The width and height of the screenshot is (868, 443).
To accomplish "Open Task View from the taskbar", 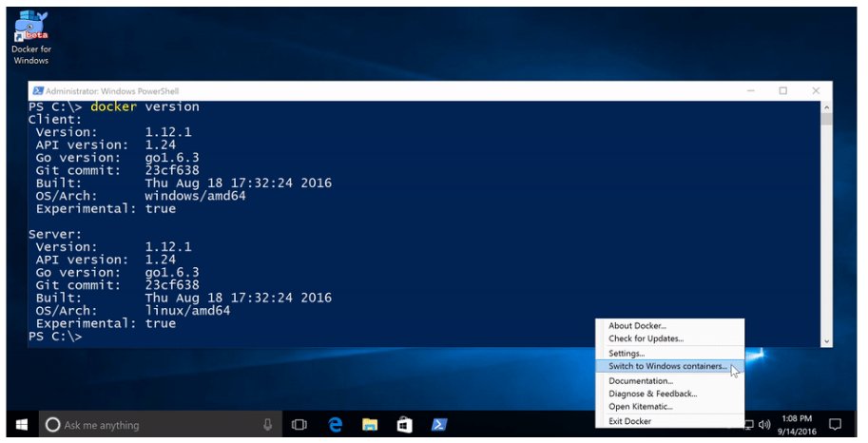I will 299,425.
